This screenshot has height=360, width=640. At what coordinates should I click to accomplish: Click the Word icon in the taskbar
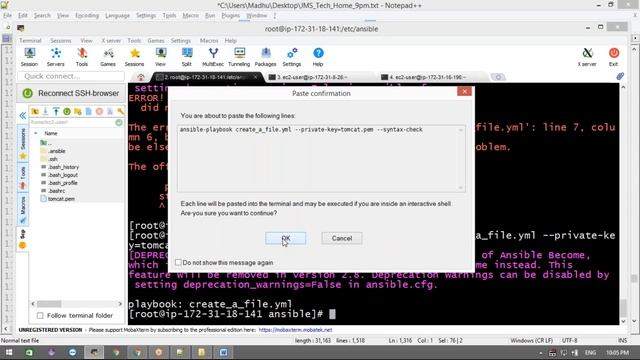pyautogui.click(x=223, y=352)
